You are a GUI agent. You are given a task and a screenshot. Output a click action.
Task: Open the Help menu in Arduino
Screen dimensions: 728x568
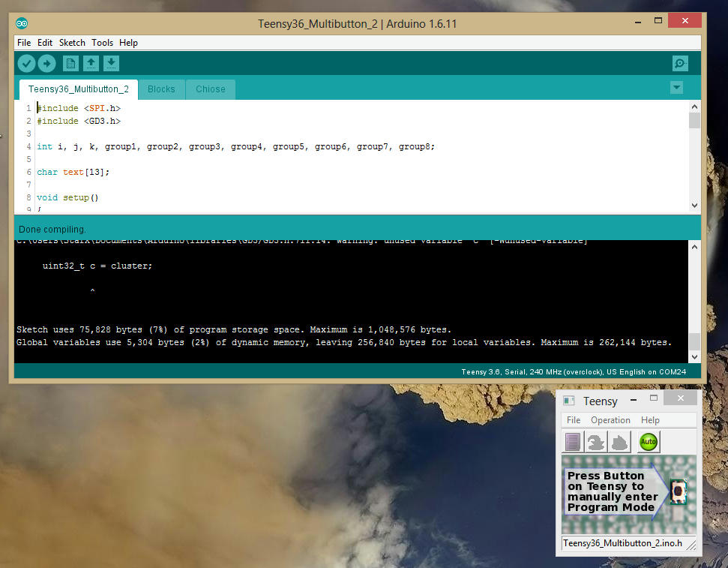click(128, 43)
